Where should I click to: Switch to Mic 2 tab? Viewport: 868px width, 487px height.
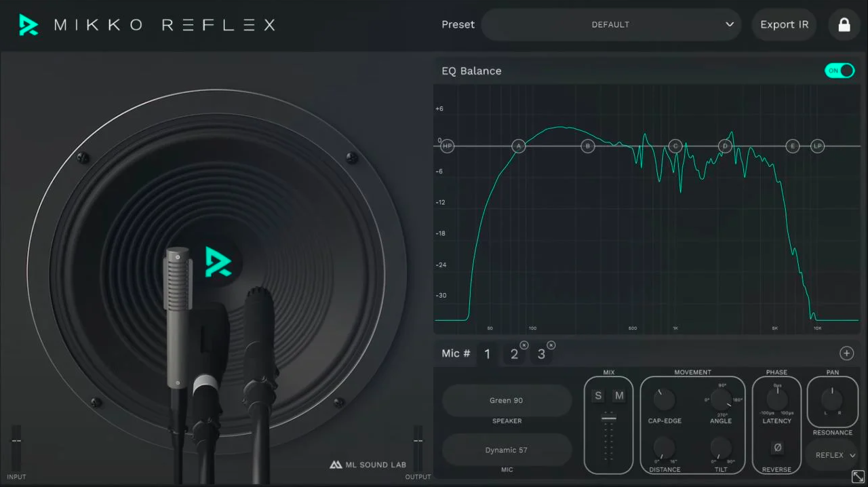[515, 353]
